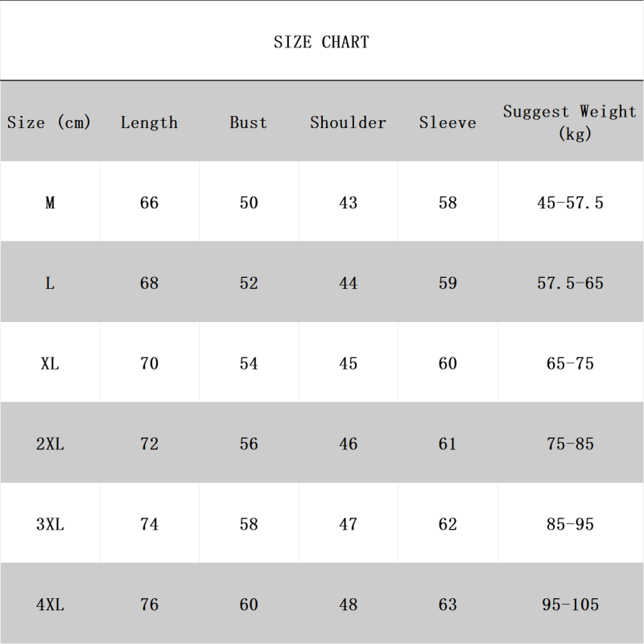This screenshot has height=644, width=644.
Task: Select the Size (cm) column header
Action: [x=49, y=122]
